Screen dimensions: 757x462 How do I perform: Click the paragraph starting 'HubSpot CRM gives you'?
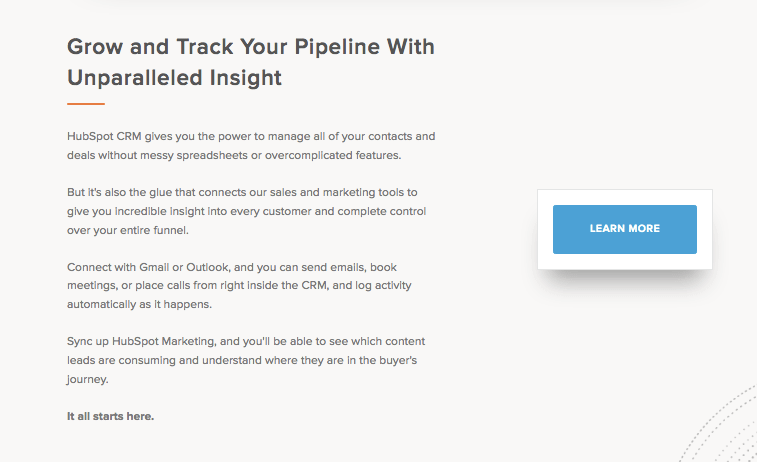(x=251, y=146)
